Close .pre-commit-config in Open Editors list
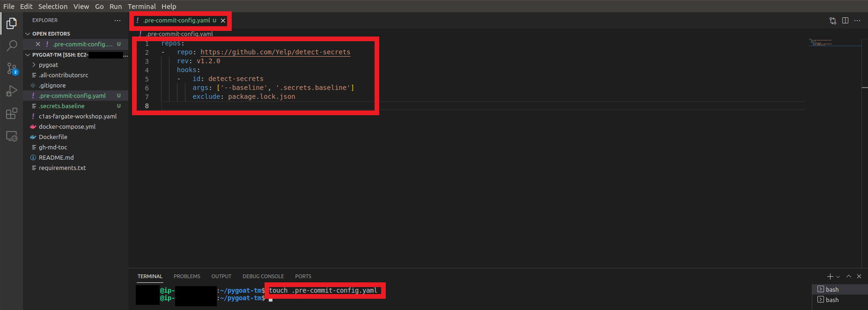The width and height of the screenshot is (868, 310). (x=38, y=44)
